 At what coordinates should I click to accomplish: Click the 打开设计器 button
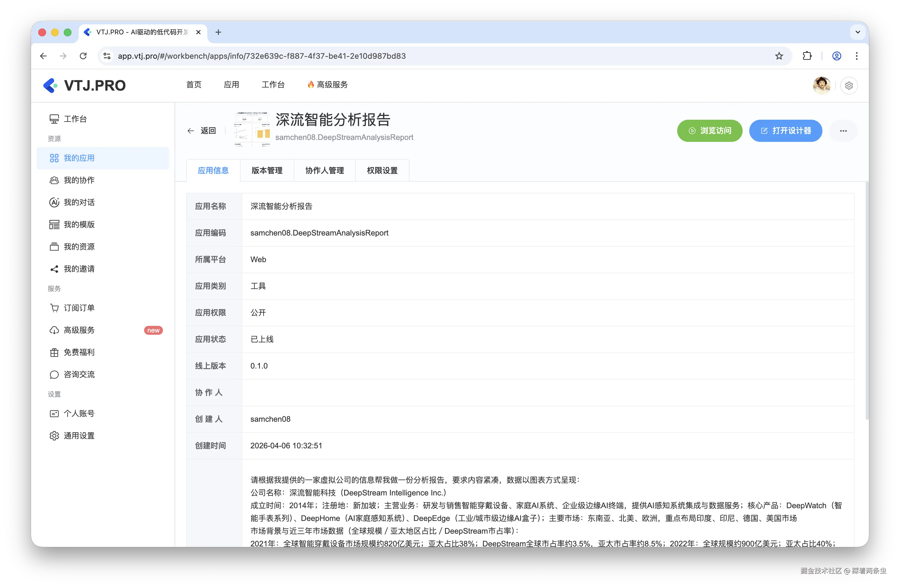point(785,131)
